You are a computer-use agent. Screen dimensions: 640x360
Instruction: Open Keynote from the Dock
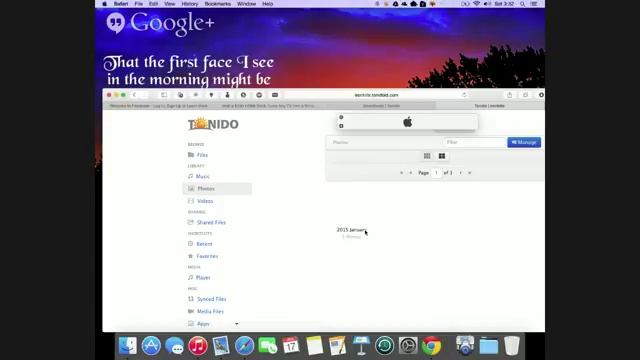coord(361,346)
